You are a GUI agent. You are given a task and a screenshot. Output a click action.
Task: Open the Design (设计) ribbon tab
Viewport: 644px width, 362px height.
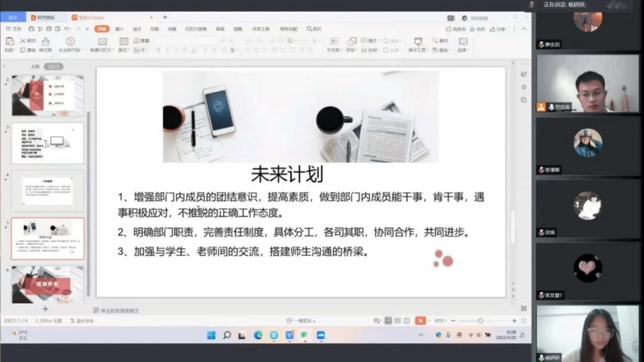pos(137,29)
